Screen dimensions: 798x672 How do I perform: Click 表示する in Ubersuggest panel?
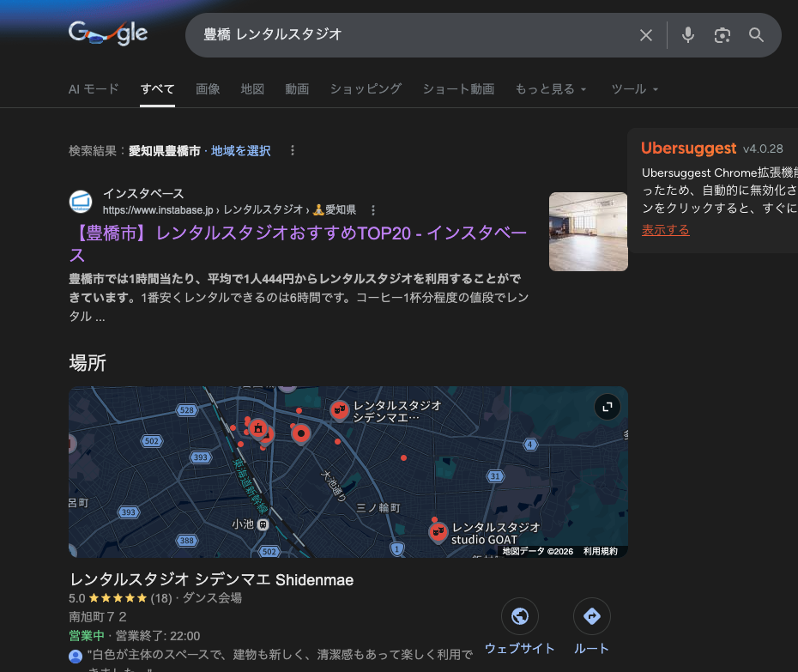pos(665,230)
